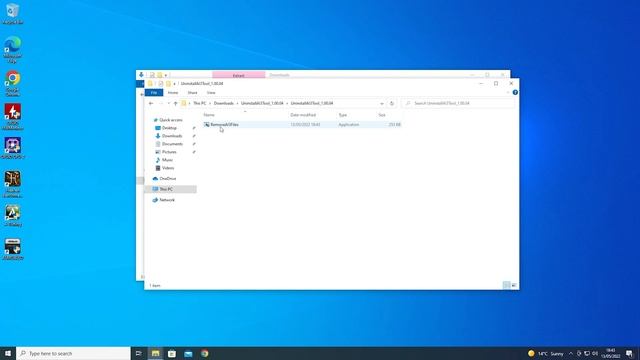Expand the address bar history dropdown

point(382,104)
